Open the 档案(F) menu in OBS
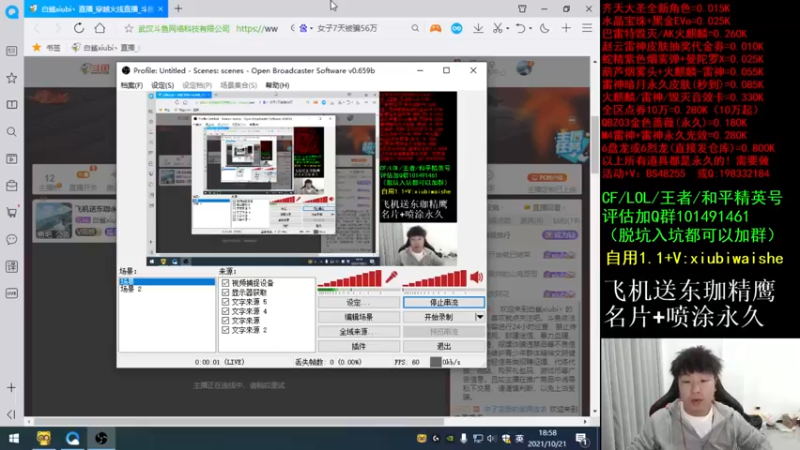The height and width of the screenshot is (450, 800). click(x=132, y=85)
